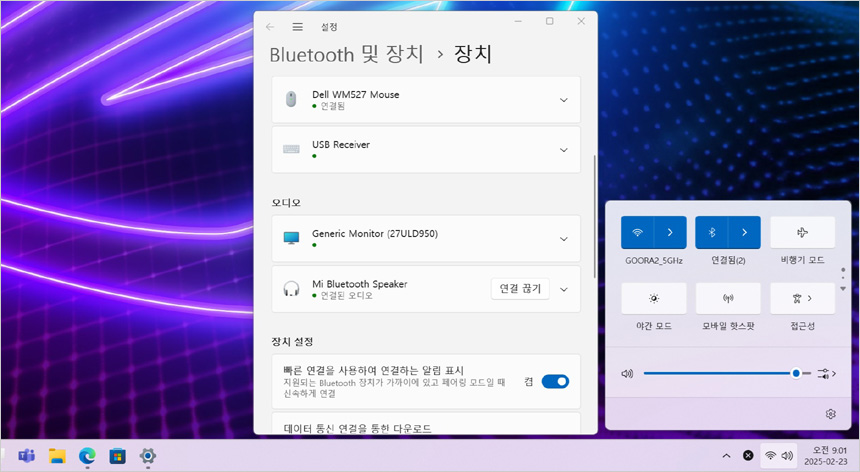Turn on night light mode tile
Viewport: 860px width, 472px height.
[653, 298]
